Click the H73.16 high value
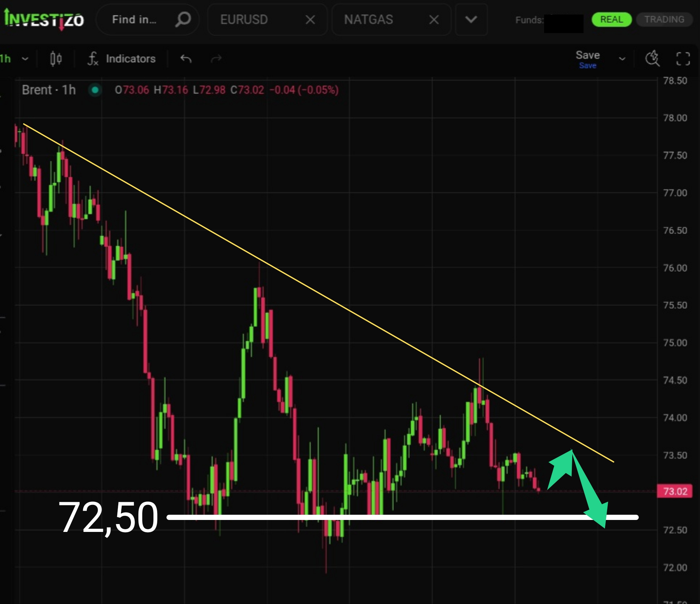The width and height of the screenshot is (700, 604). tap(171, 90)
